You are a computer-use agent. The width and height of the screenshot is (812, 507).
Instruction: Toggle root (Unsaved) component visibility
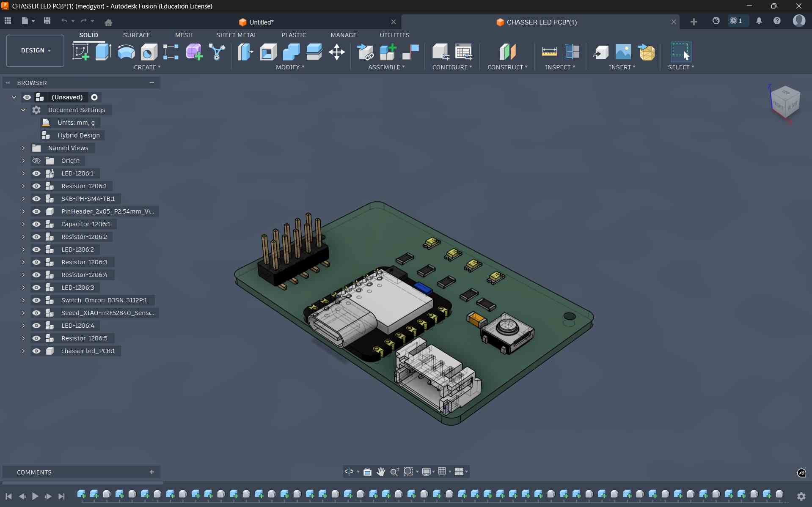point(27,97)
